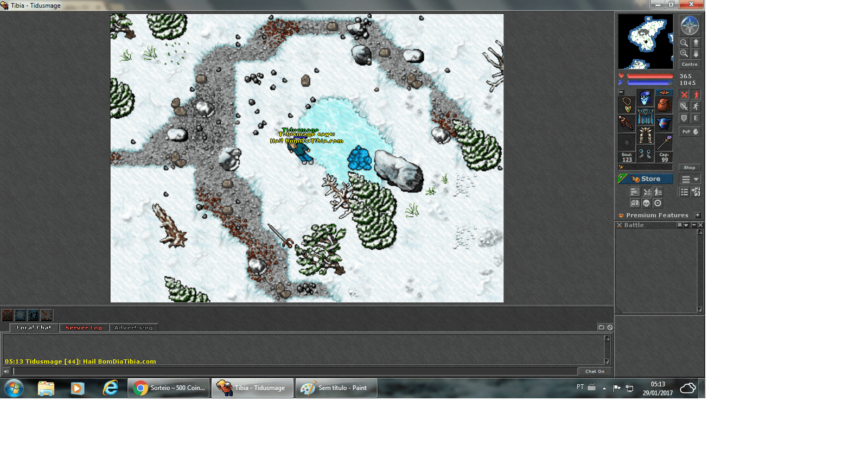Click Premium Features label
Screen dimensions: 868x476
coord(658,215)
